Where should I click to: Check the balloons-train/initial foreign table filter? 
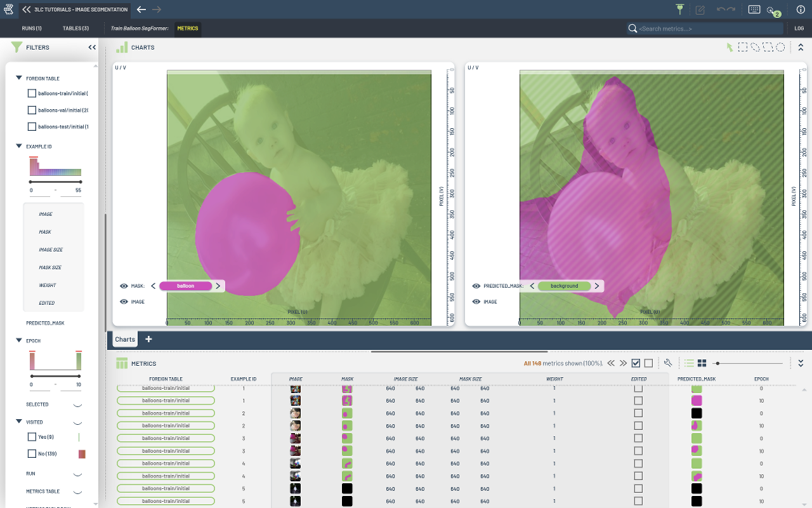(x=32, y=93)
